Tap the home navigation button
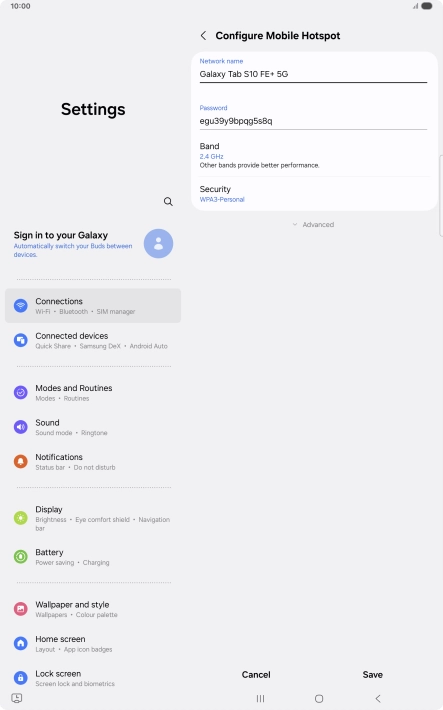Image resolution: width=443 pixels, height=710 pixels. point(319,699)
